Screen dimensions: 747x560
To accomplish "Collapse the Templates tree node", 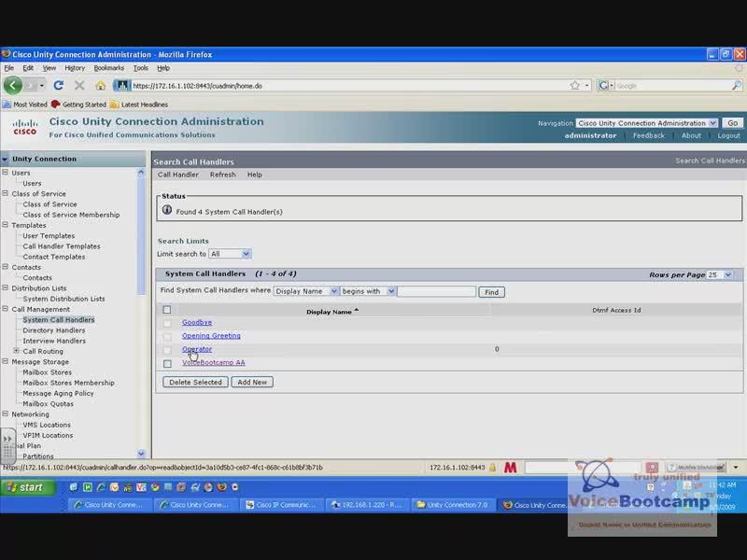I will point(6,225).
